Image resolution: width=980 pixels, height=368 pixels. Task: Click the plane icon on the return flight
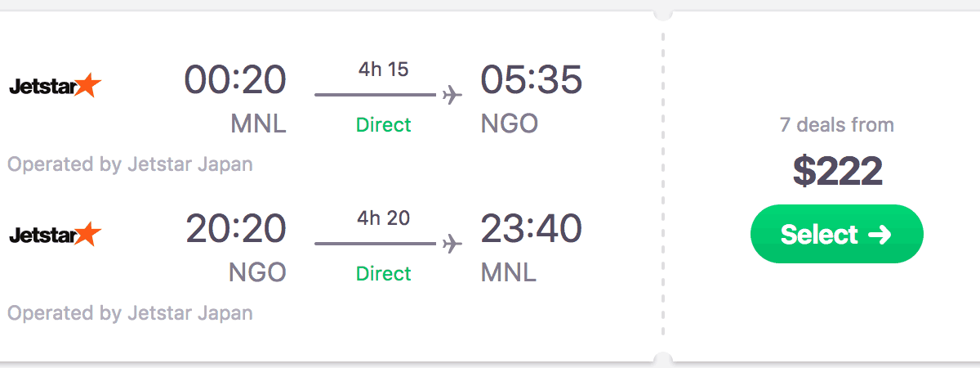[x=452, y=244]
